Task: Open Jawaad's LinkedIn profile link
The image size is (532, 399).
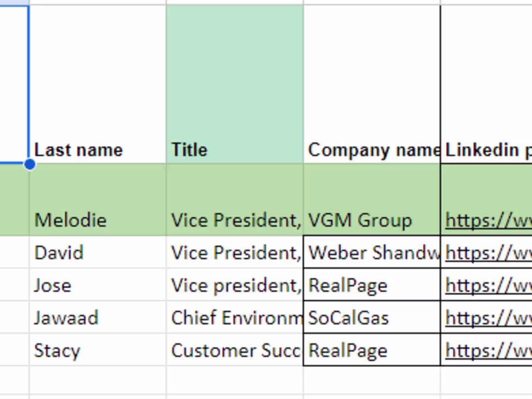Action: point(488,318)
